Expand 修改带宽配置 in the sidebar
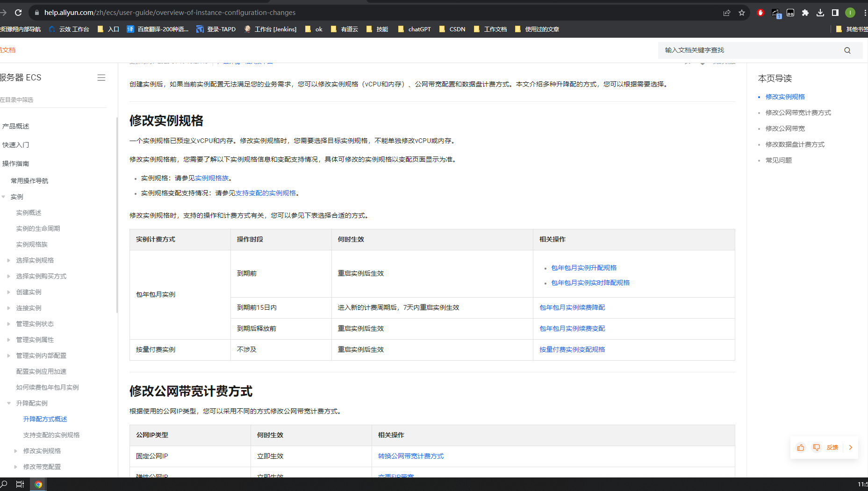The image size is (868, 491). (x=15, y=467)
